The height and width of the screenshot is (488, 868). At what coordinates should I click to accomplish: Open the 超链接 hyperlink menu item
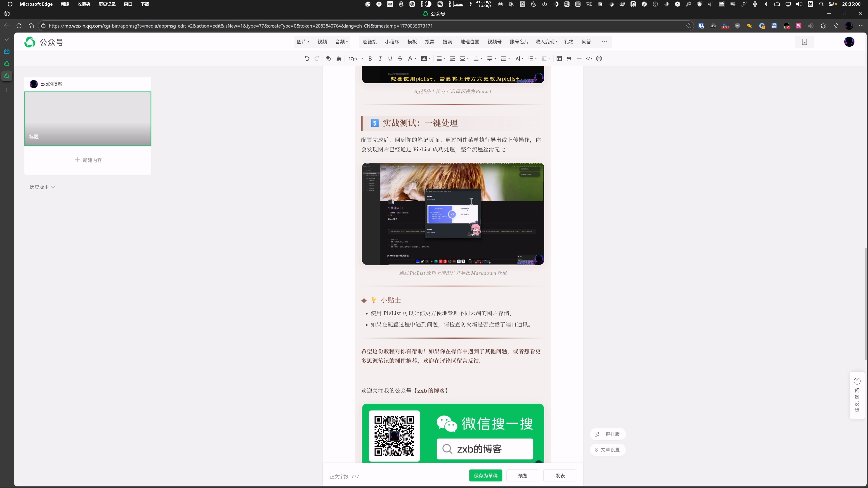pos(369,42)
